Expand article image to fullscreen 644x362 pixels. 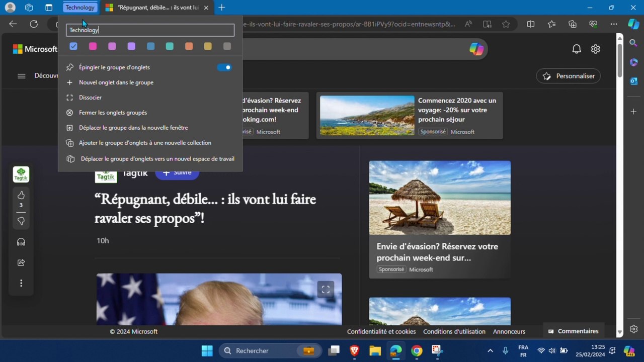pos(326,289)
